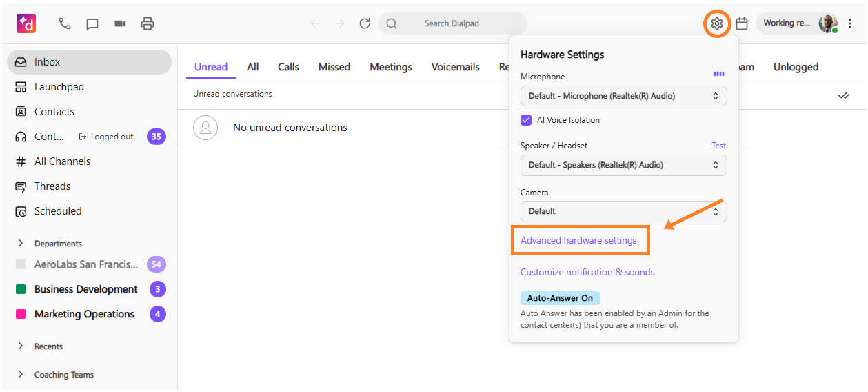Image resolution: width=868 pixels, height=392 pixels.
Task: Reload the app with refresh icon
Action: click(365, 23)
